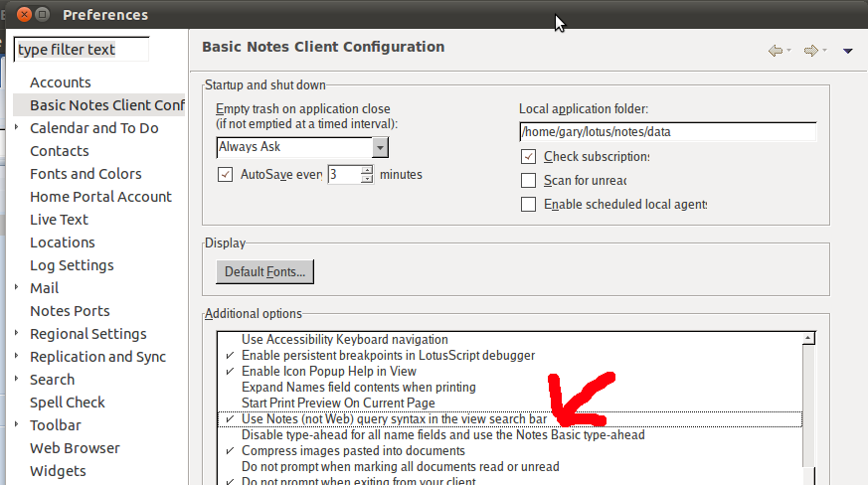This screenshot has width=868, height=485.
Task: Toggle Disable type-ahead for all name fields
Action: coord(442,435)
